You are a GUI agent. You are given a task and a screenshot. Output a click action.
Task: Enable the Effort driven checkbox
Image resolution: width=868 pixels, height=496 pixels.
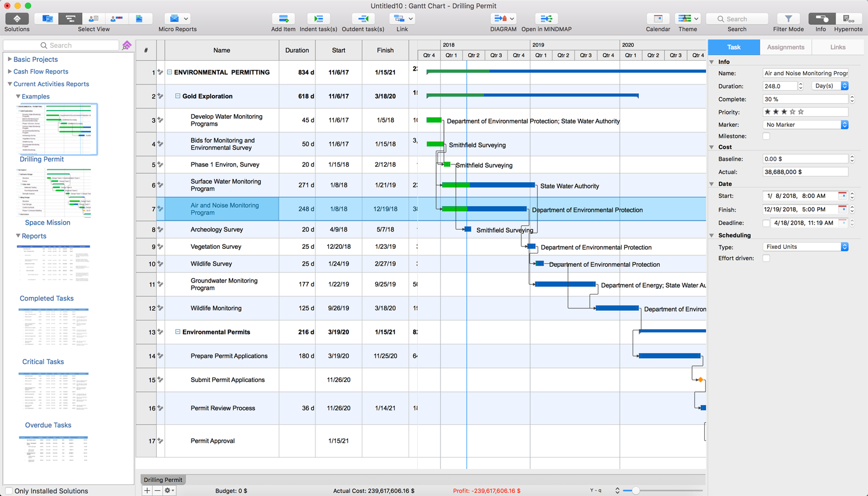pyautogui.click(x=766, y=259)
